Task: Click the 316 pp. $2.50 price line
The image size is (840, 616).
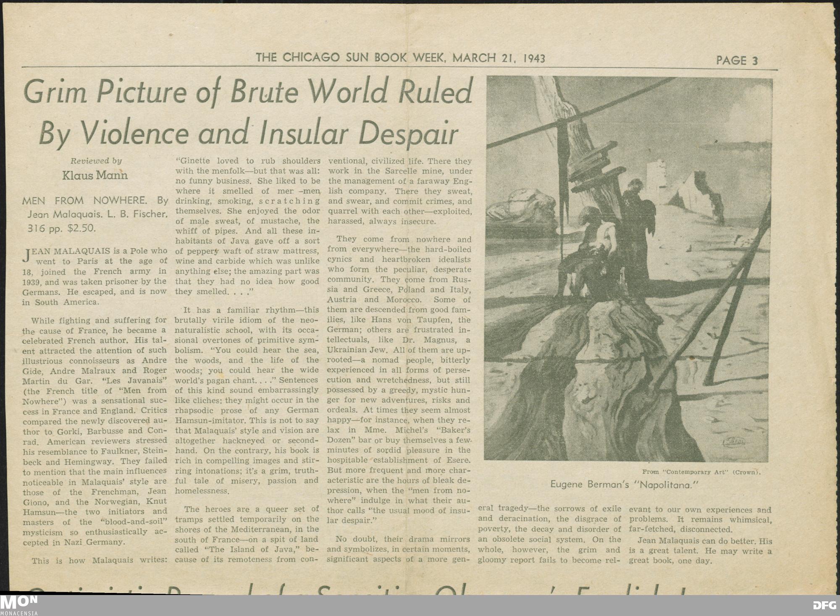Action: tap(62, 229)
